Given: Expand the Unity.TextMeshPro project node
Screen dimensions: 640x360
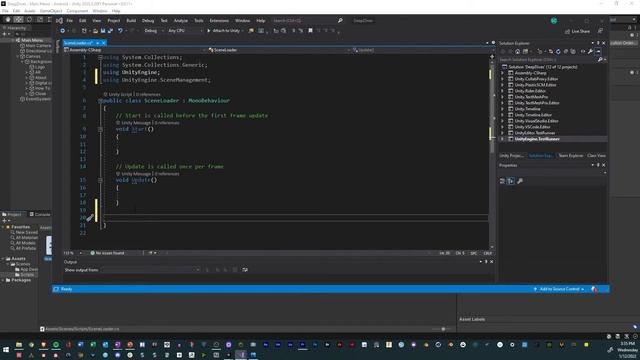Looking at the screenshot, I should pyautogui.click(x=503, y=97).
